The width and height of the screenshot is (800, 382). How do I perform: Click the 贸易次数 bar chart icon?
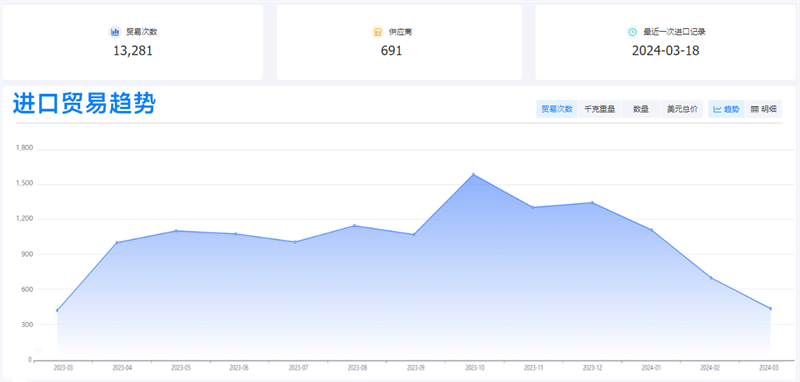(x=115, y=32)
